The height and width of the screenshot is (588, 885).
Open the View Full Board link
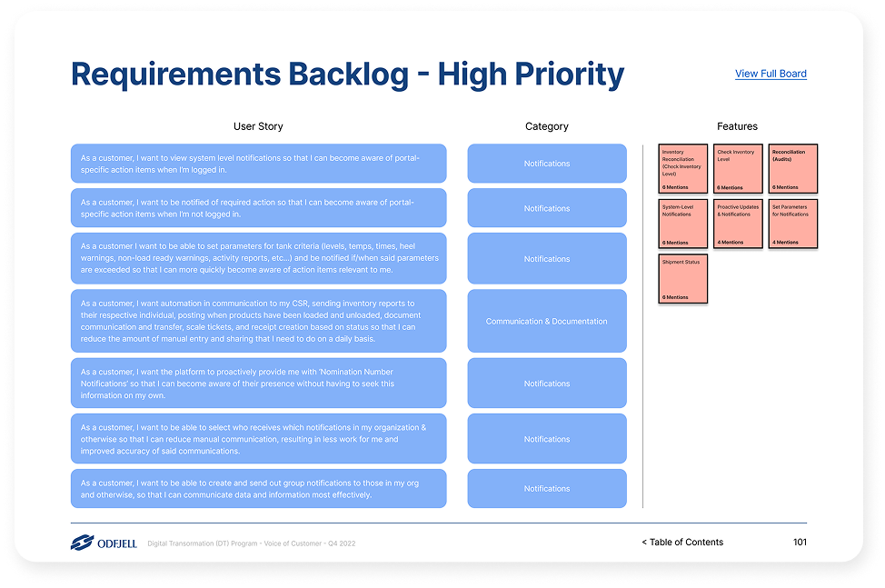click(771, 74)
